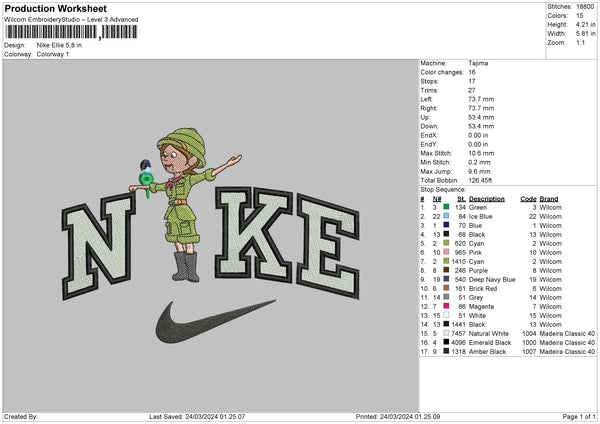Click the Stitches count value 18800

click(585, 6)
